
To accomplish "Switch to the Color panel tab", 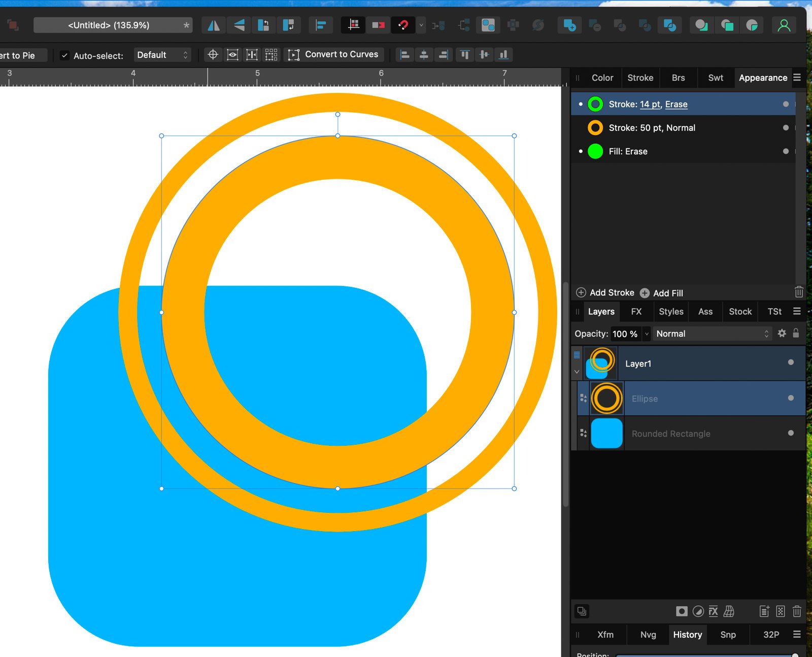I will coord(602,78).
